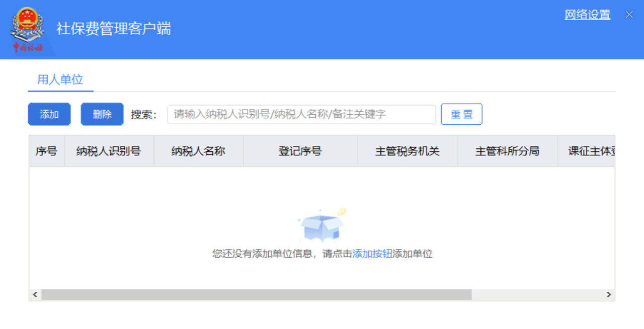644x329 pixels.
Task: Click the partially visible 课征主体 column header
Action: (x=591, y=151)
